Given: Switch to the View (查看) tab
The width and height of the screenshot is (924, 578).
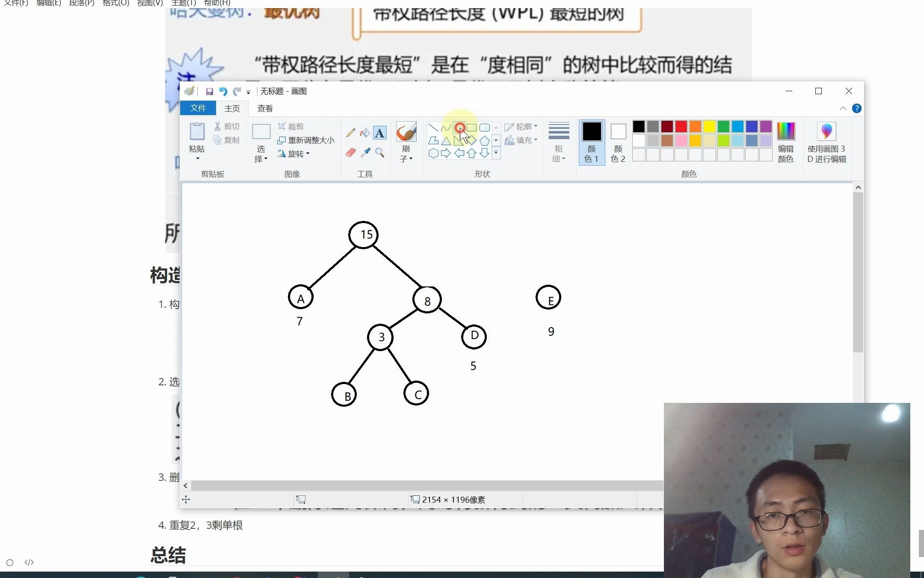Looking at the screenshot, I should click(265, 108).
